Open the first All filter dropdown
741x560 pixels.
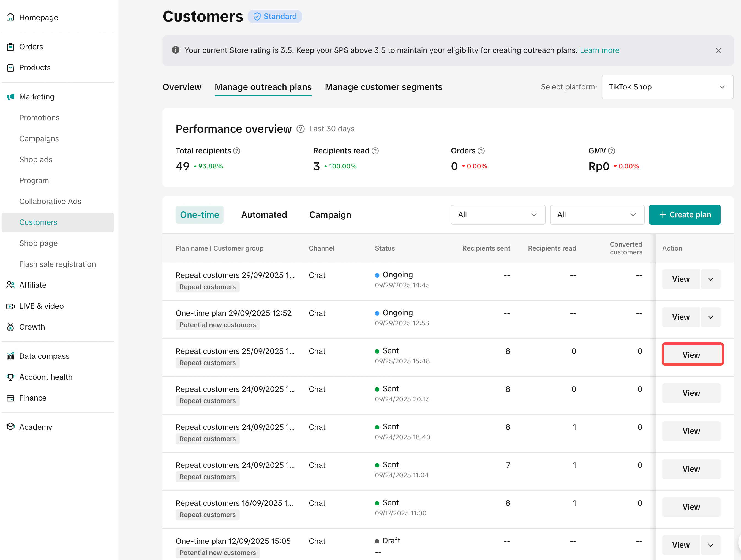coord(498,215)
